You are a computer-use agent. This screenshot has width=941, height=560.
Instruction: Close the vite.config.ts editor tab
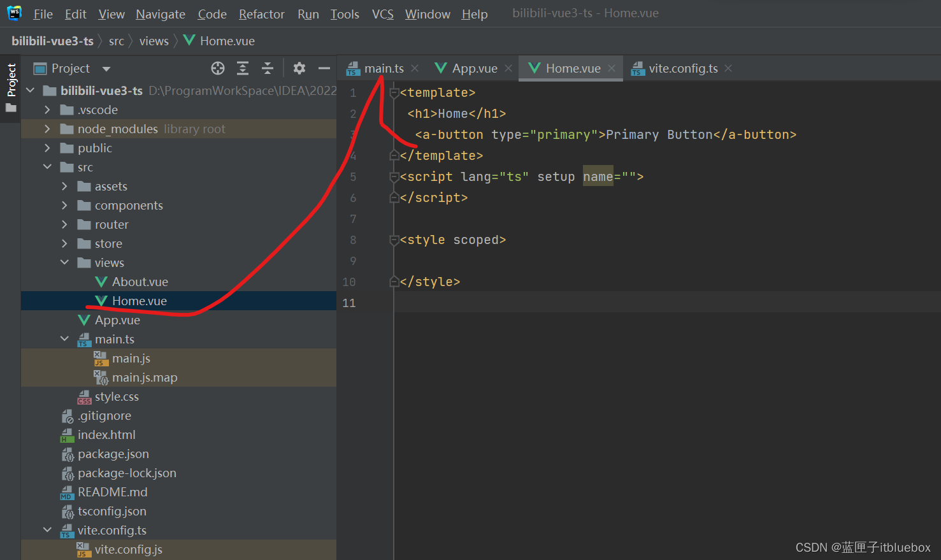click(728, 68)
